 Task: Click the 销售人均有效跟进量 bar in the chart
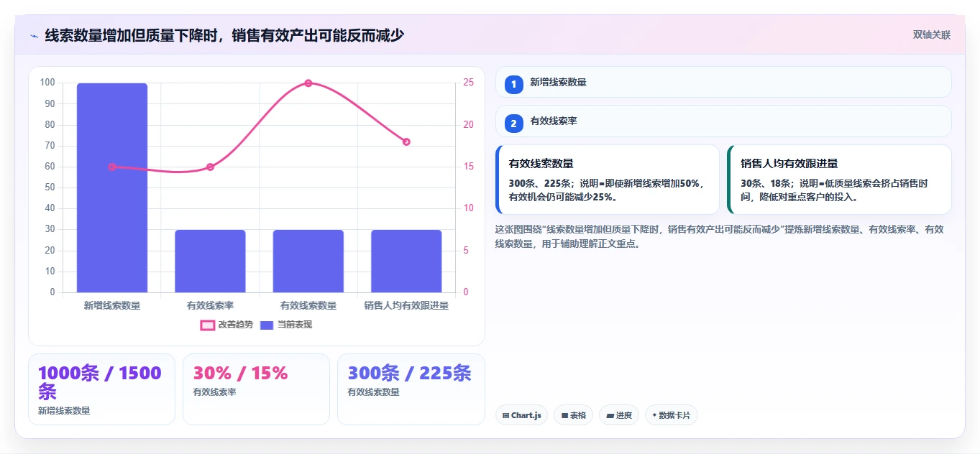pyautogui.click(x=406, y=261)
